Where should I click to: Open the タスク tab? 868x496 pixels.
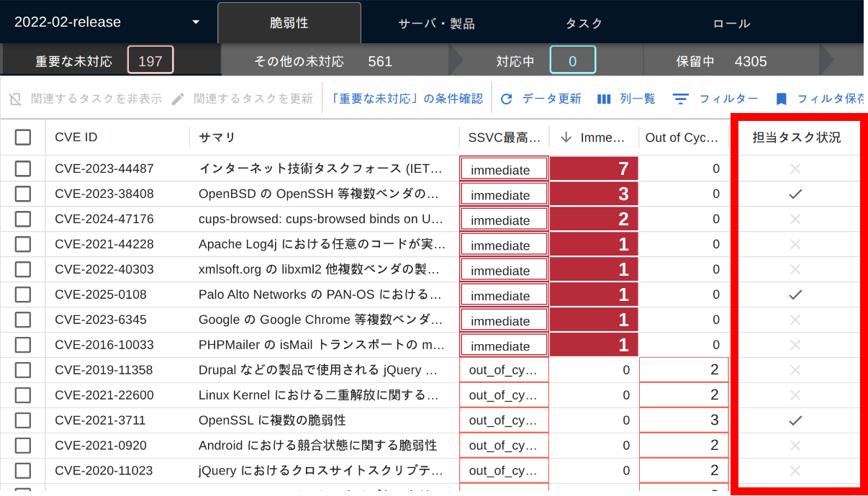coord(584,23)
